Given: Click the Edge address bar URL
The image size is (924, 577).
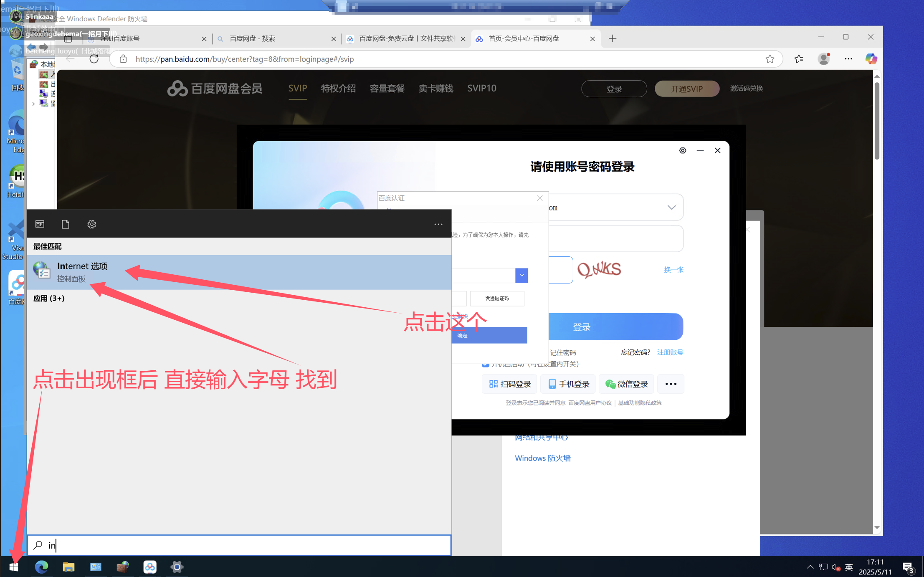Looking at the screenshot, I should (245, 59).
